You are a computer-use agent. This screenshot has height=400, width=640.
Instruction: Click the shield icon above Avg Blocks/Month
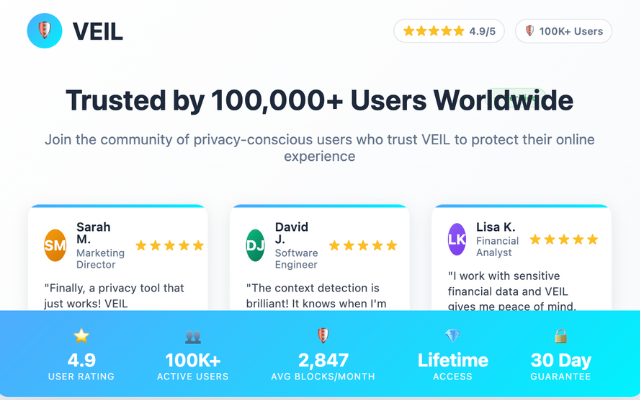click(322, 336)
